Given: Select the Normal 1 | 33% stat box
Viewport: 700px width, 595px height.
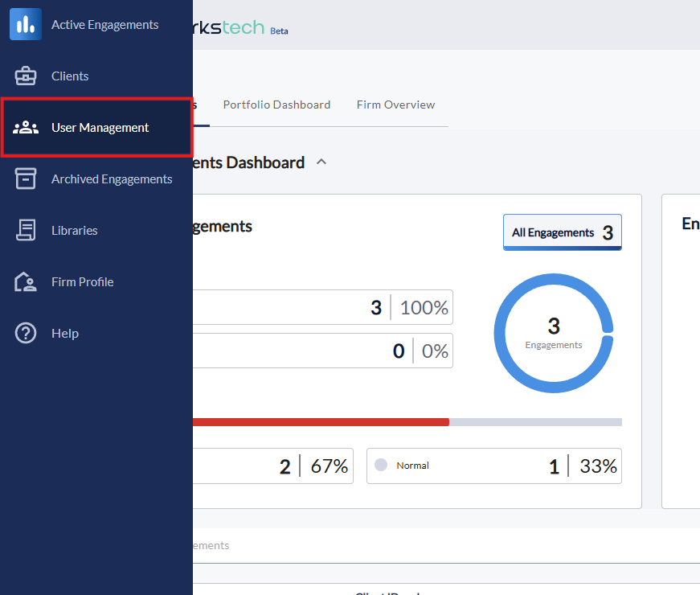Looking at the screenshot, I should click(x=493, y=466).
